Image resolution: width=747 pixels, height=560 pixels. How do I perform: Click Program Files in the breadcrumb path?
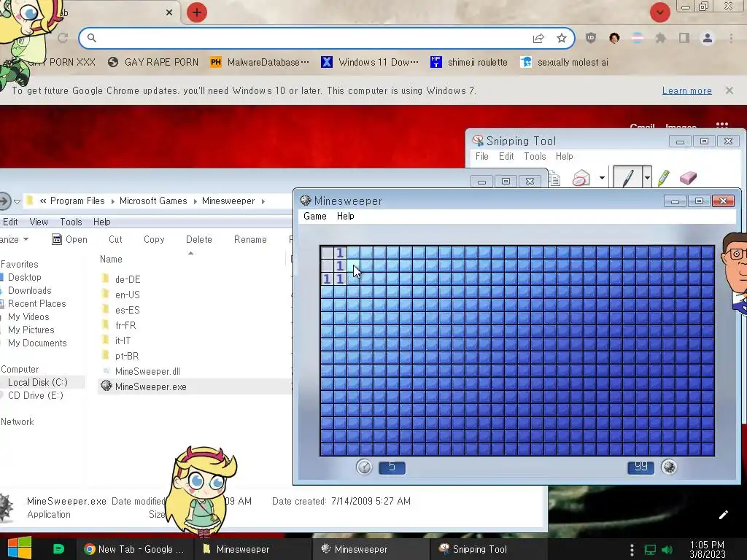point(77,201)
